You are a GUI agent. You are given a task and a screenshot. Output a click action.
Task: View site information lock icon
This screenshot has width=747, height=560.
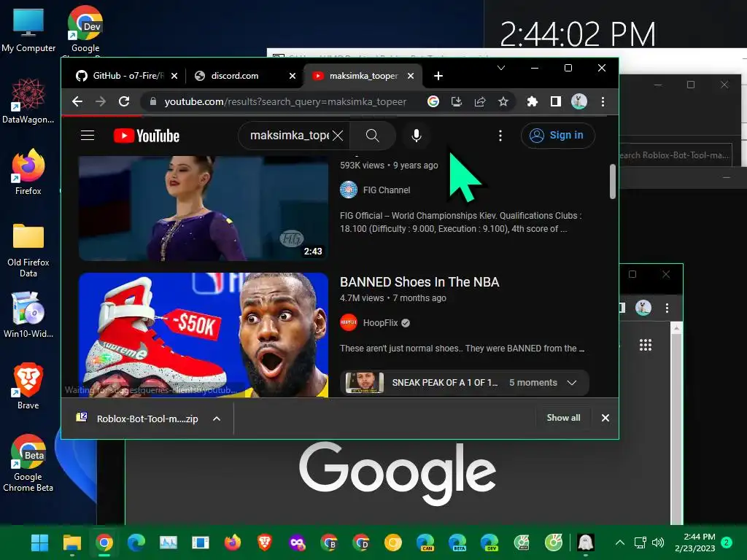tap(153, 101)
